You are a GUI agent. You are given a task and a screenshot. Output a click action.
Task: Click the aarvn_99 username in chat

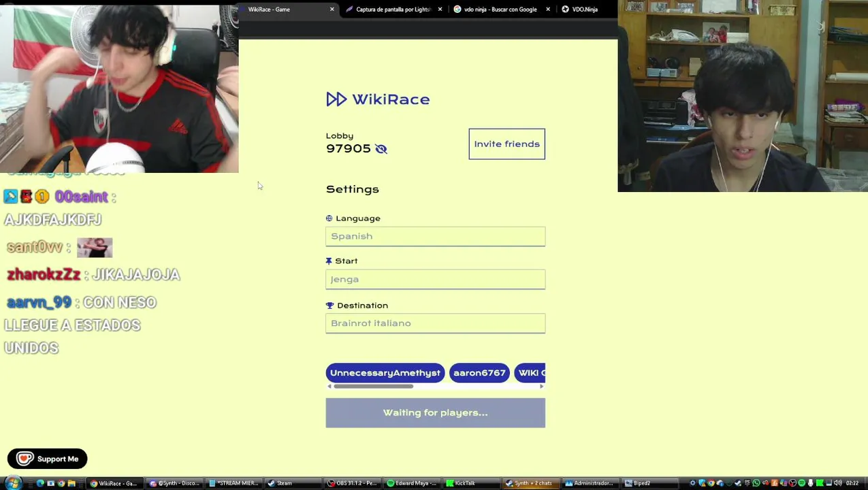39,303
